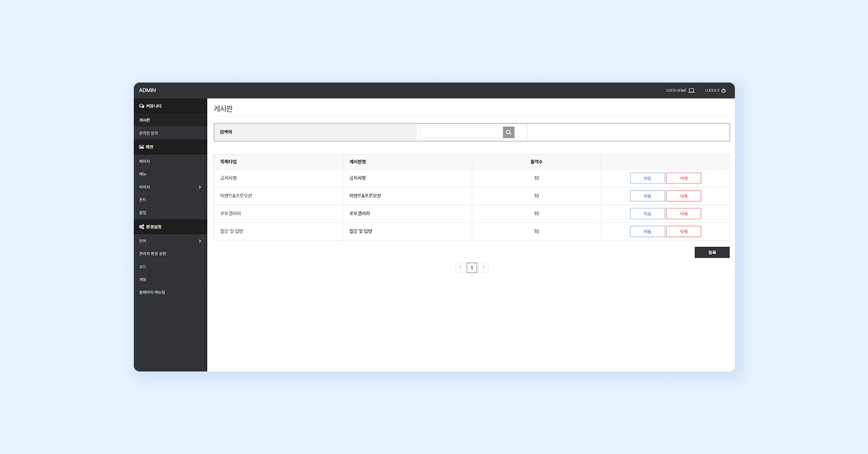Open 페이지 in the sidebar
The height and width of the screenshot is (454, 868).
171,161
